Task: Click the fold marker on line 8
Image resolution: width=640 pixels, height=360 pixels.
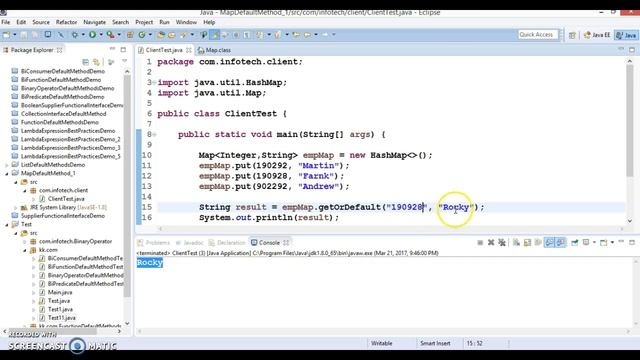Action: (x=155, y=134)
